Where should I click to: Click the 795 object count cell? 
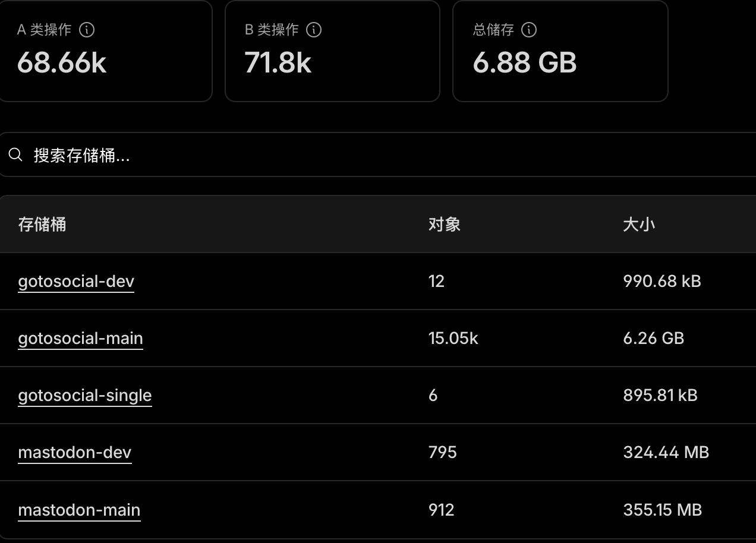[442, 452]
